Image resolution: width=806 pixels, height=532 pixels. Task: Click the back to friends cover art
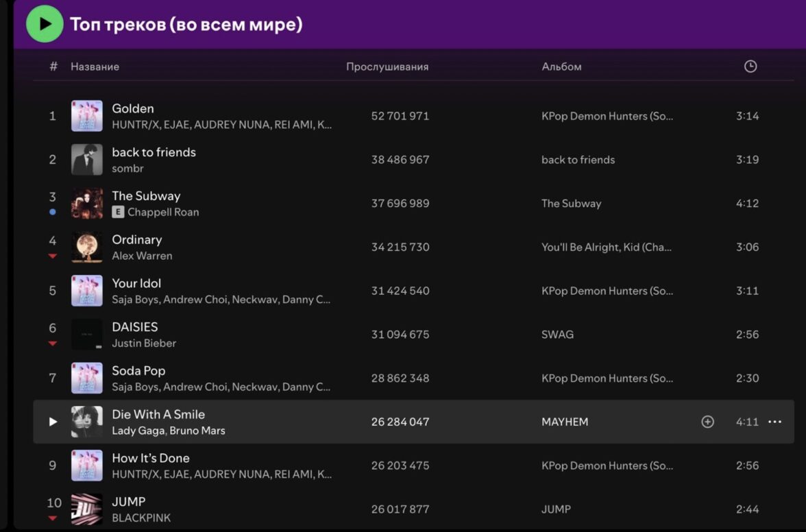87,160
